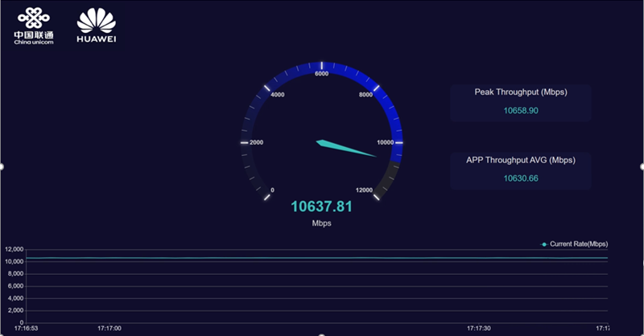This screenshot has height=336, width=644.
Task: Click the current speed reading 10637.81
Action: 321,207
